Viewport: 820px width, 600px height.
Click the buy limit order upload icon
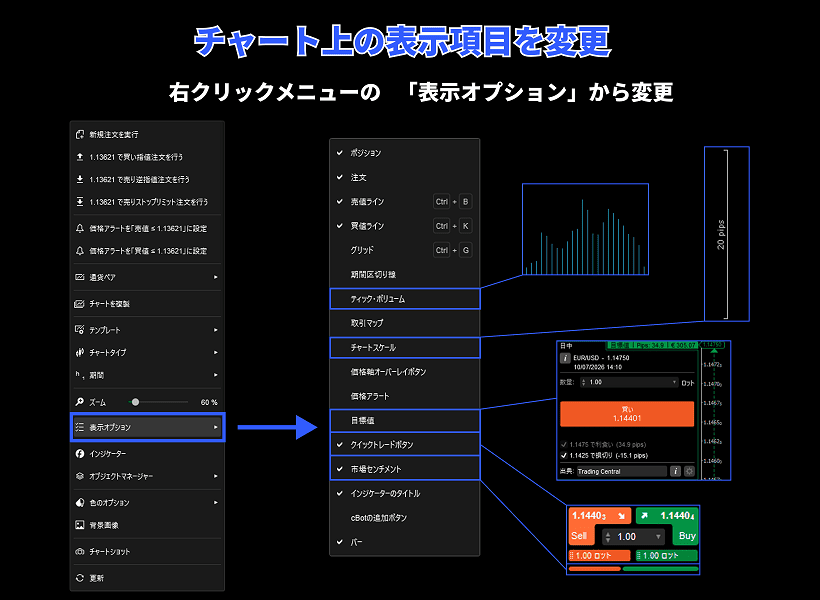[x=80, y=157]
